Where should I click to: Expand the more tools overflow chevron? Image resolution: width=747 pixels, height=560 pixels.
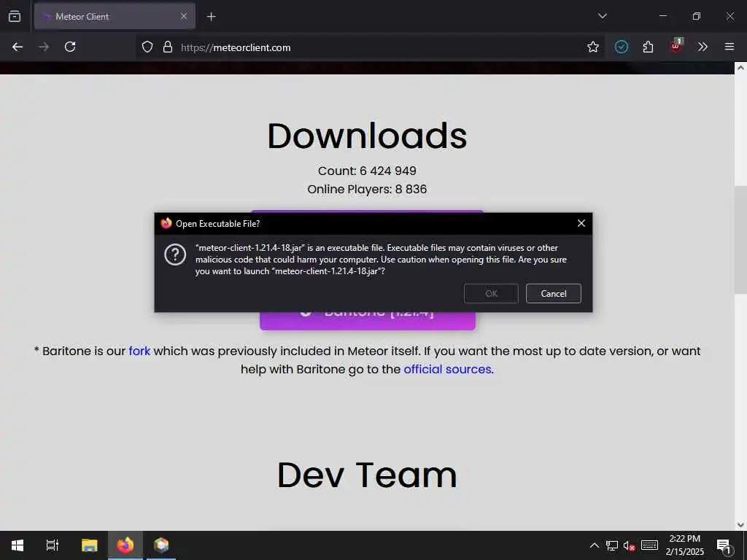click(703, 47)
